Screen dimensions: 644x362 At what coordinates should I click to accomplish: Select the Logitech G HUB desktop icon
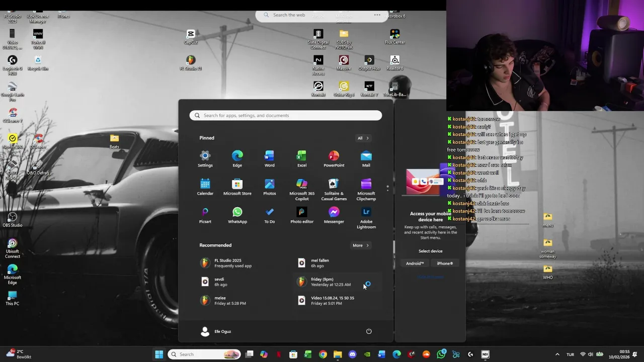coord(13,65)
